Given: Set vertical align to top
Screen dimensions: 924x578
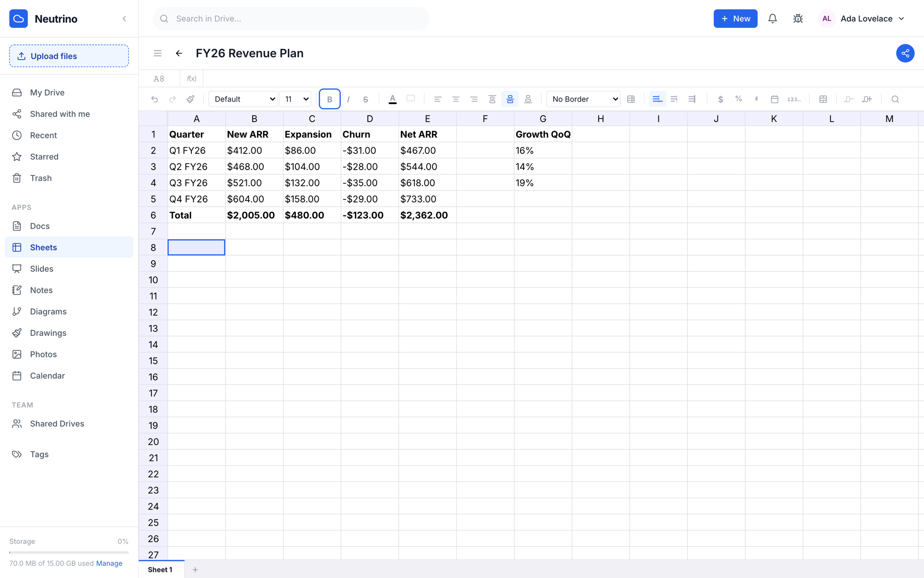Looking at the screenshot, I should (492, 99).
